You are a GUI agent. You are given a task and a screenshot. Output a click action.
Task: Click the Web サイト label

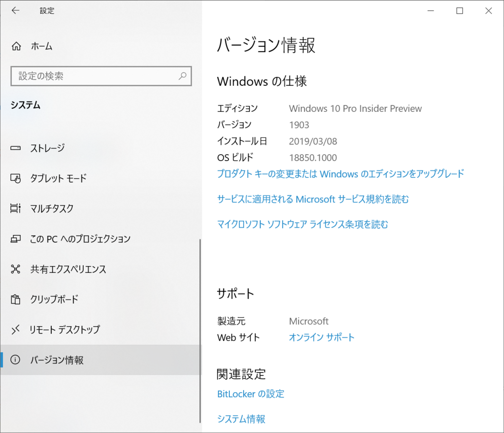238,337
